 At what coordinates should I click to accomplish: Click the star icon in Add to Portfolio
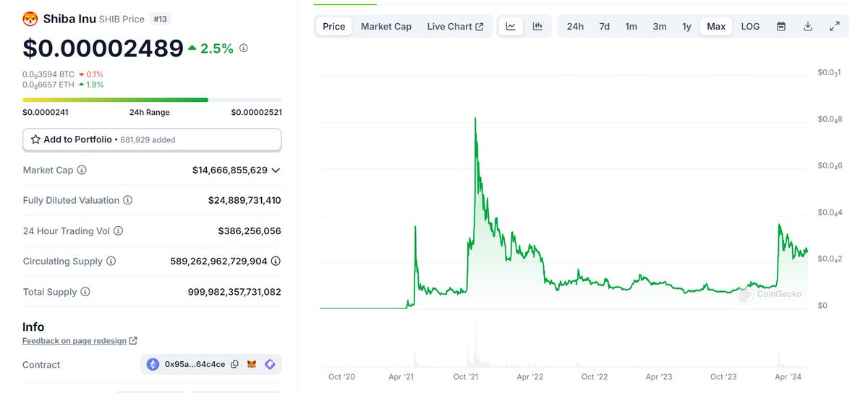pyautogui.click(x=35, y=139)
